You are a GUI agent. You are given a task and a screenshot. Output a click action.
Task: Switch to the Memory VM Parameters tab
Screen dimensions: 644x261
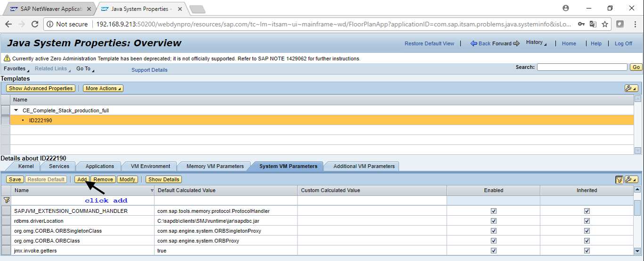[215, 166]
